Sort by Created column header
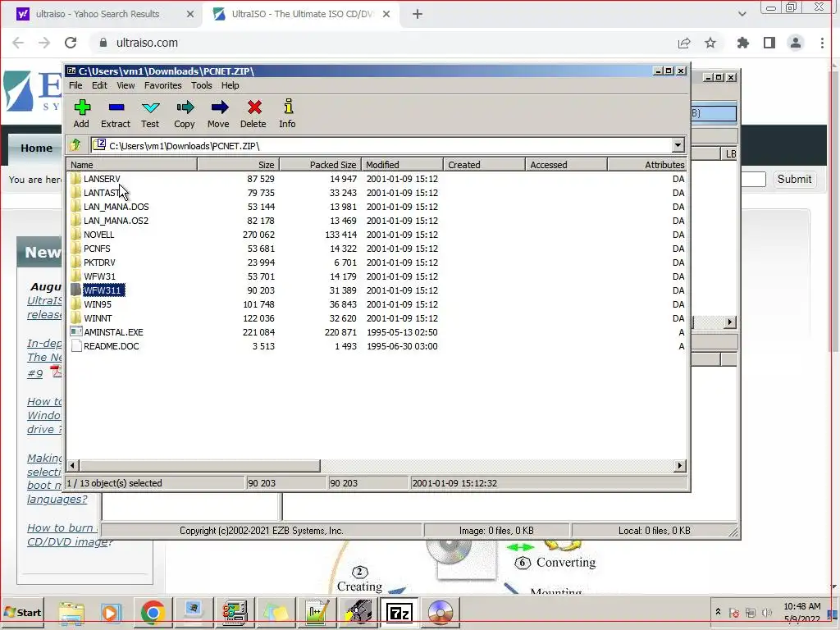Viewport: 840px width, 630px height. coord(484,164)
